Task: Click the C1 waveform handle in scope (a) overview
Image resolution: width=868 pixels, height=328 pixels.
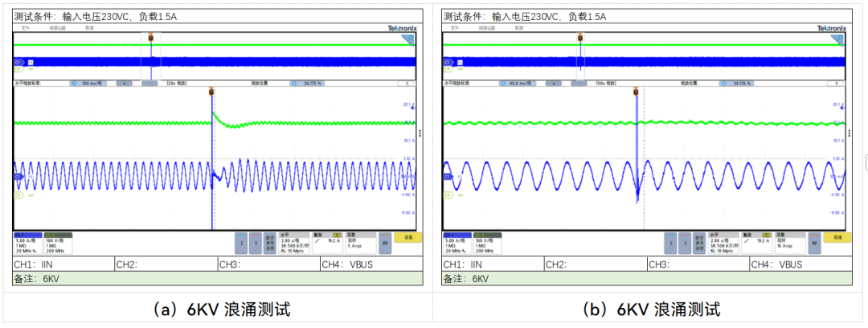Action: tap(18, 63)
